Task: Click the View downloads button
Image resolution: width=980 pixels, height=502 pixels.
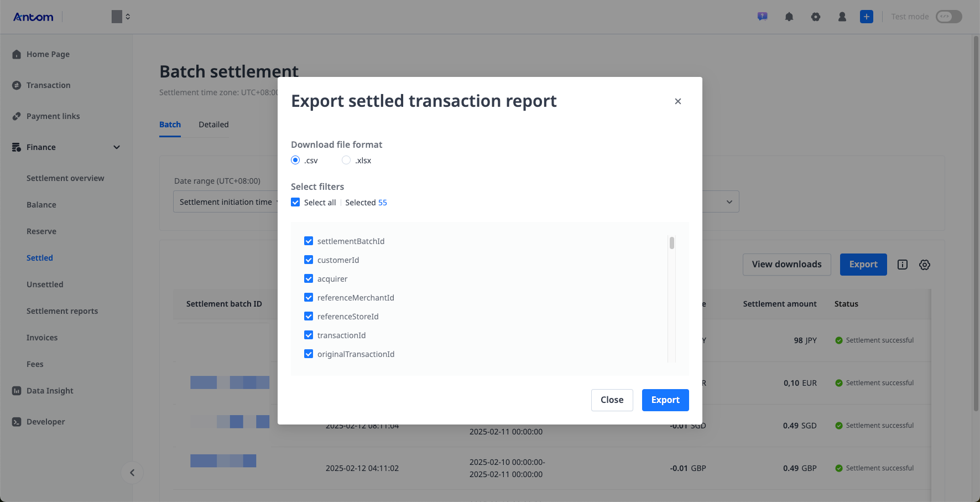Action: point(786,265)
